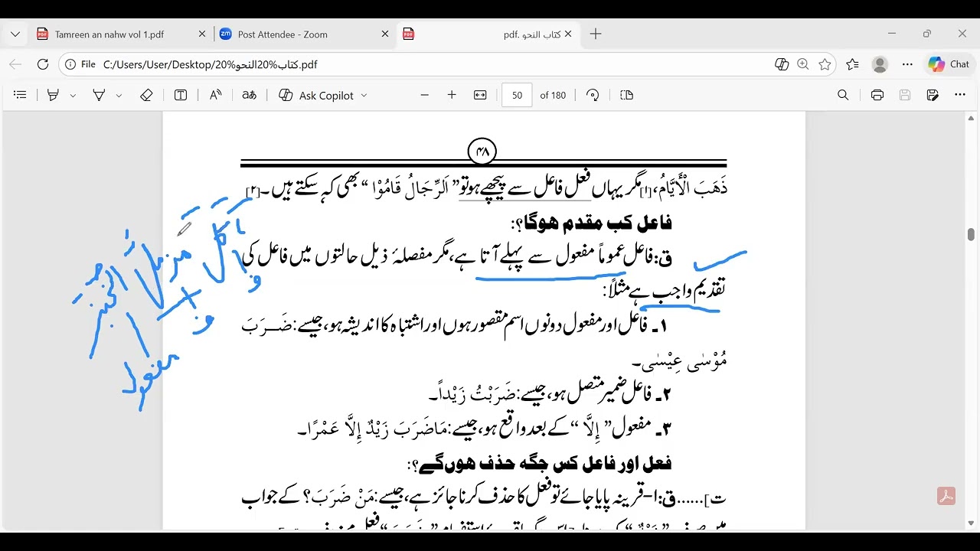
Task: Open Copilot Chat button
Action: click(949, 64)
